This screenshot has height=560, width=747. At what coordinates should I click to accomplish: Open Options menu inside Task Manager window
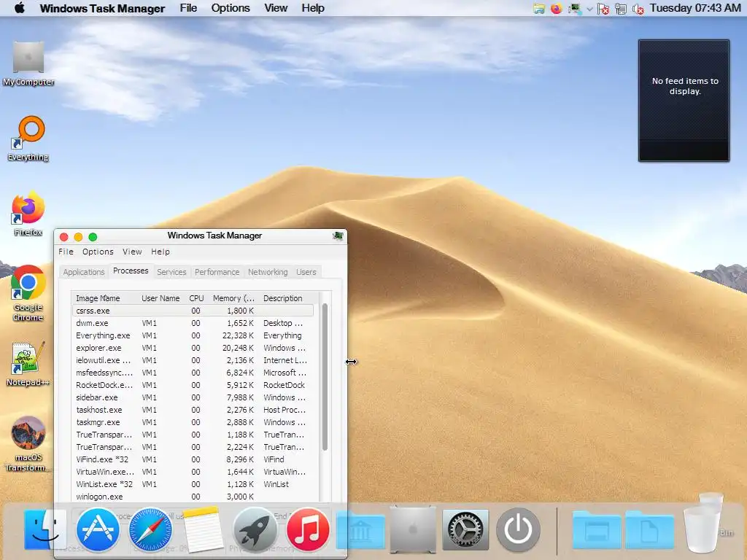(98, 252)
